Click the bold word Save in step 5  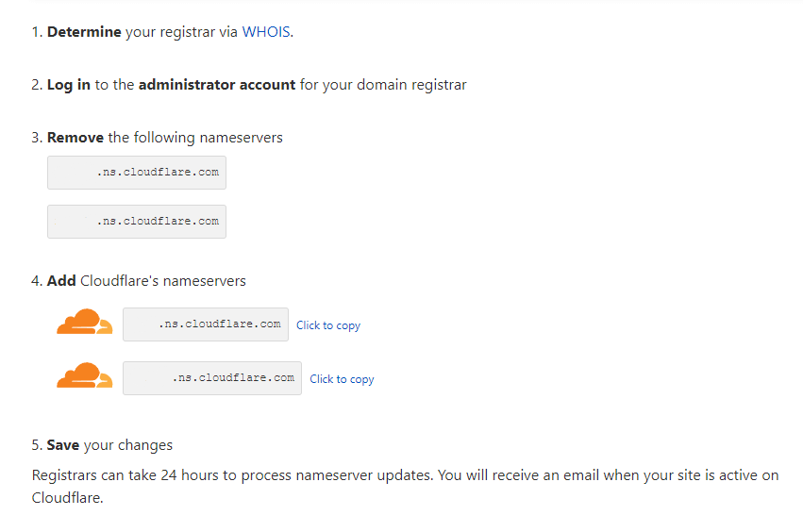pos(63,445)
